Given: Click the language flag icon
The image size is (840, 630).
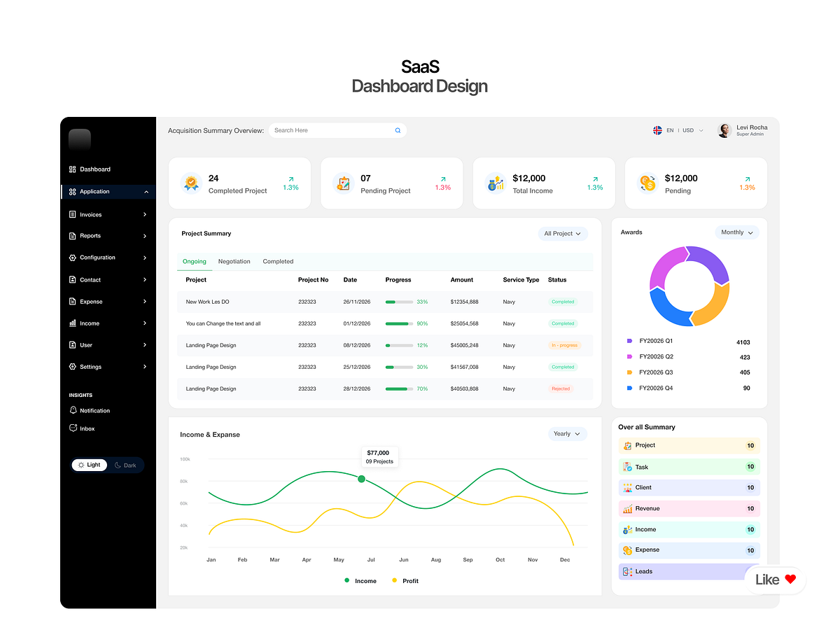Looking at the screenshot, I should (657, 130).
